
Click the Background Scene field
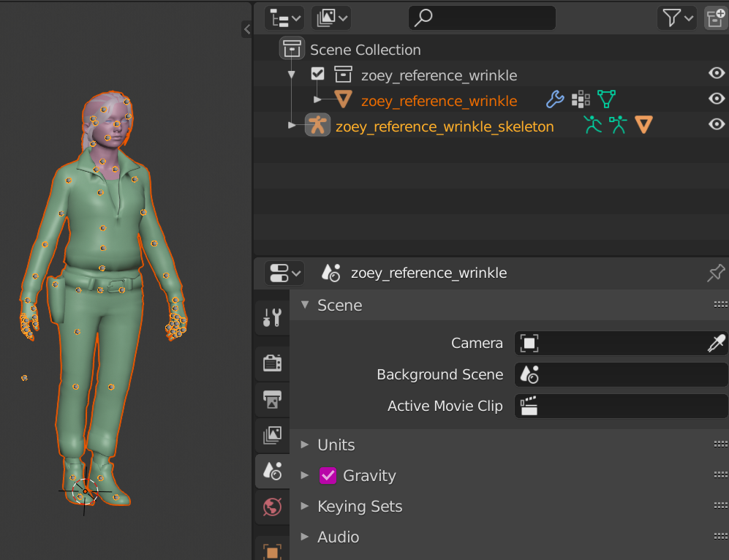(621, 375)
